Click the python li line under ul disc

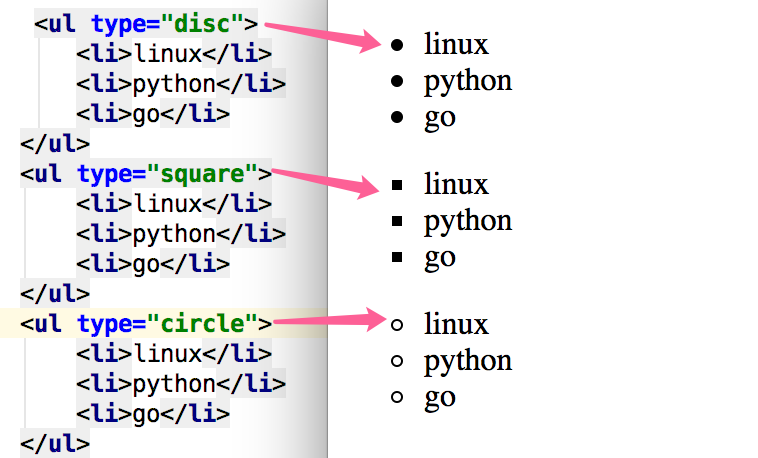pyautogui.click(x=180, y=83)
